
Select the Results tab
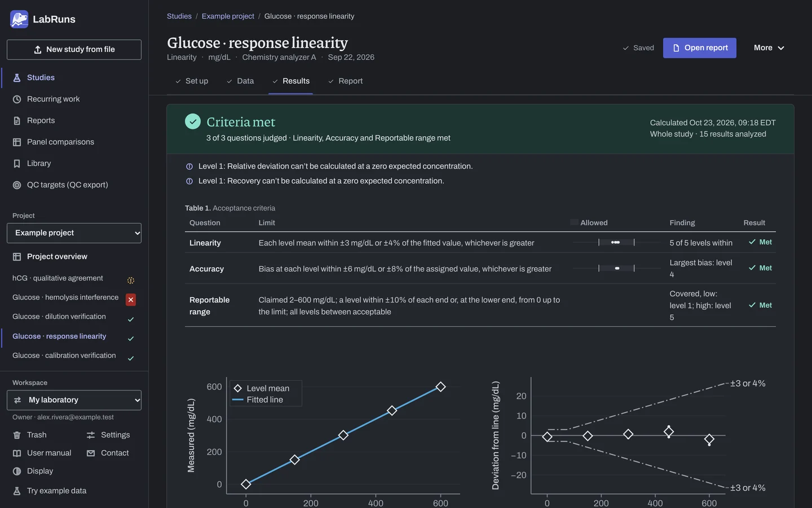pyautogui.click(x=291, y=81)
